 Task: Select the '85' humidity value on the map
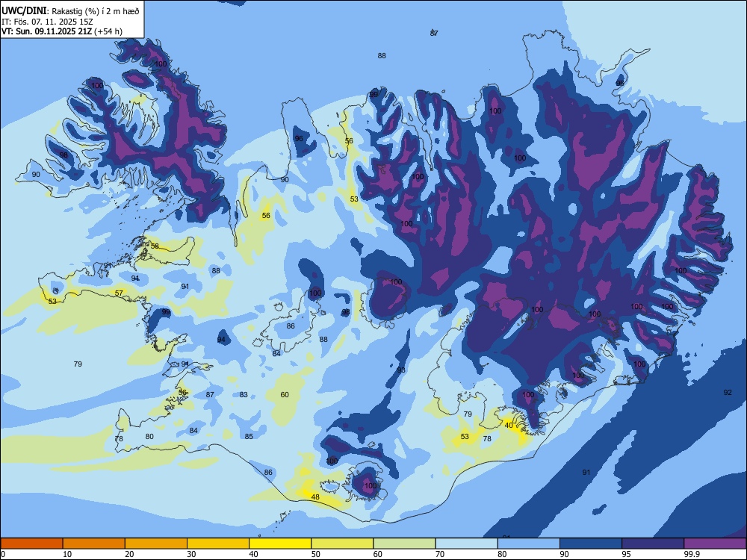(x=249, y=437)
